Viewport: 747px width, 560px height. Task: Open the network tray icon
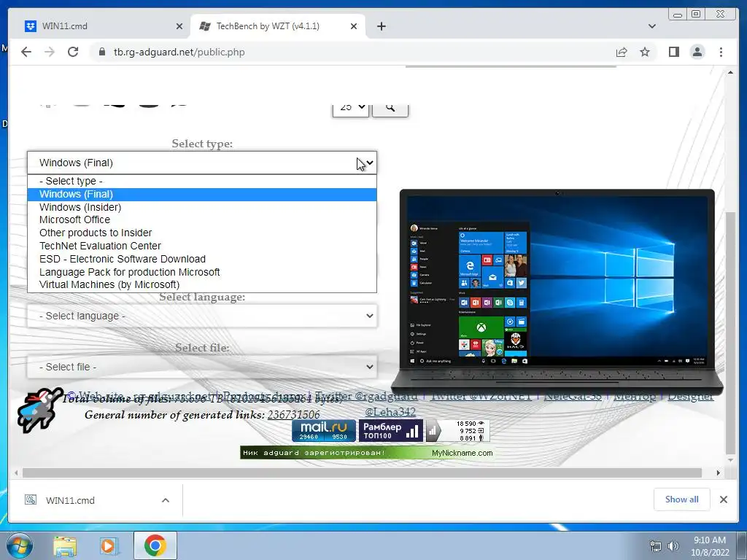pyautogui.click(x=656, y=546)
